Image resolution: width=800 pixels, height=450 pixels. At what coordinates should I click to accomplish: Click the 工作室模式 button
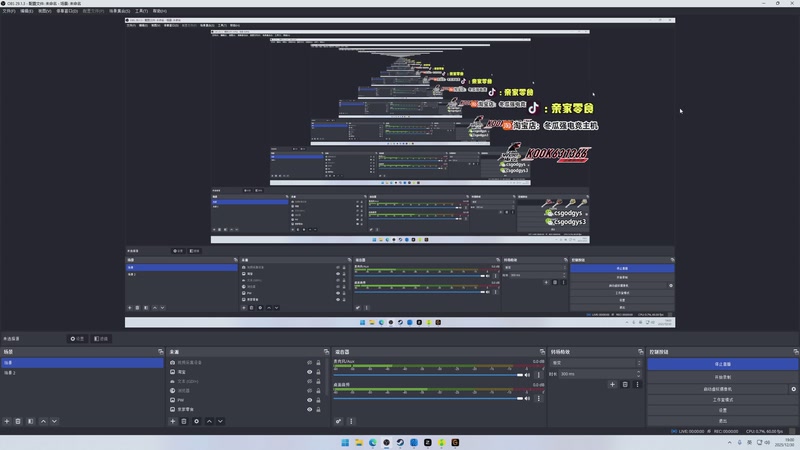722,399
